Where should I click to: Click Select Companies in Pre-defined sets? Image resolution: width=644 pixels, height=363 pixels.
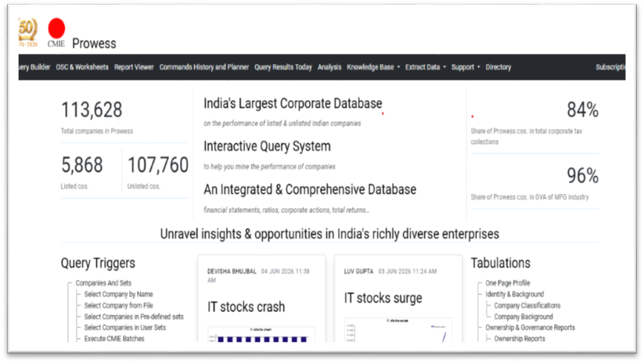(134, 317)
